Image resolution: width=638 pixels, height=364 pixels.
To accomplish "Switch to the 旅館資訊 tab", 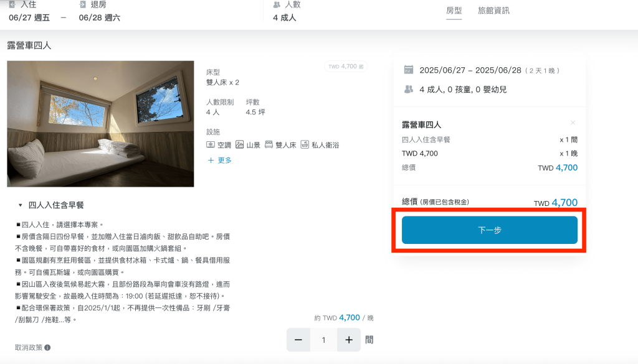I will (493, 11).
